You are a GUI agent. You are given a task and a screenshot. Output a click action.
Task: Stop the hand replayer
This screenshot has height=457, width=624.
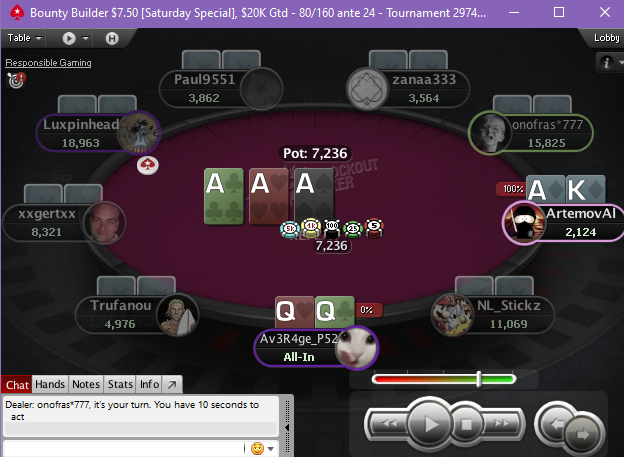466,424
